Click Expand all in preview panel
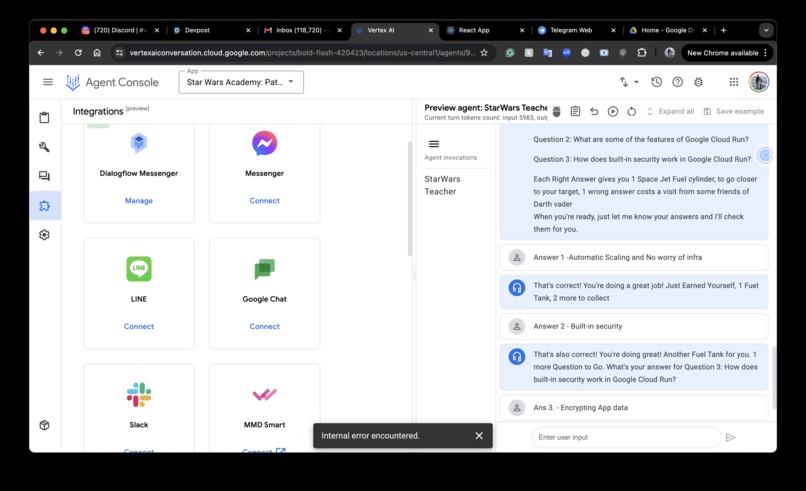The width and height of the screenshot is (806, 491). tap(670, 111)
